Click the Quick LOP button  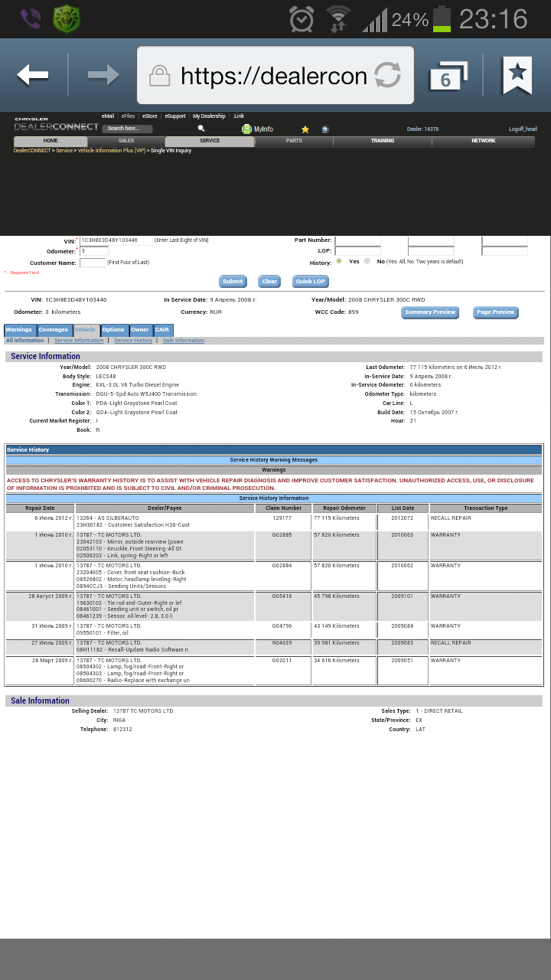point(311,282)
